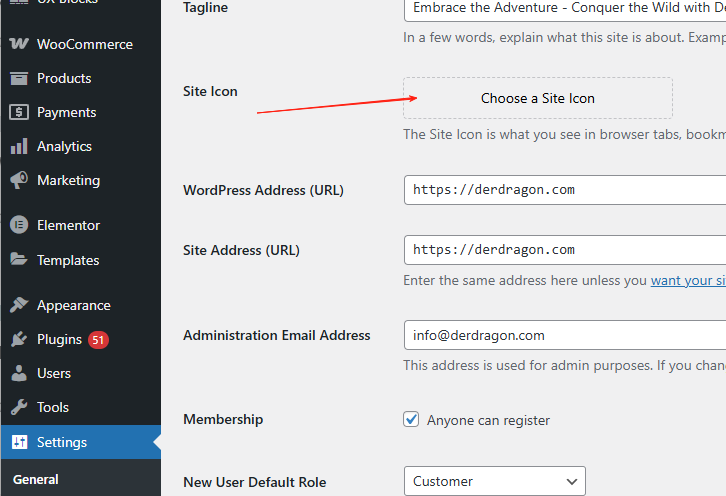Click the Payments dollar icon
This screenshot has height=496, width=726.
(19, 112)
